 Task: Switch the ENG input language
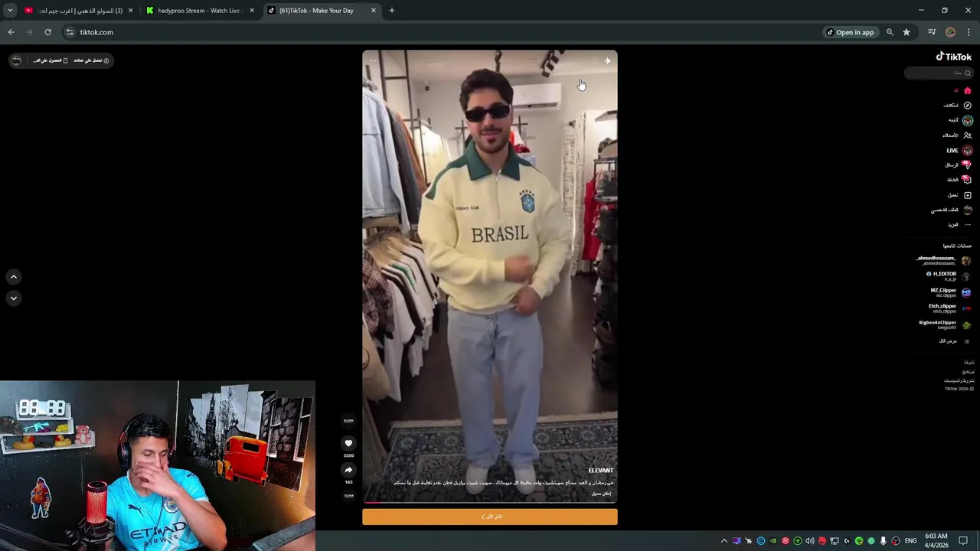910,541
